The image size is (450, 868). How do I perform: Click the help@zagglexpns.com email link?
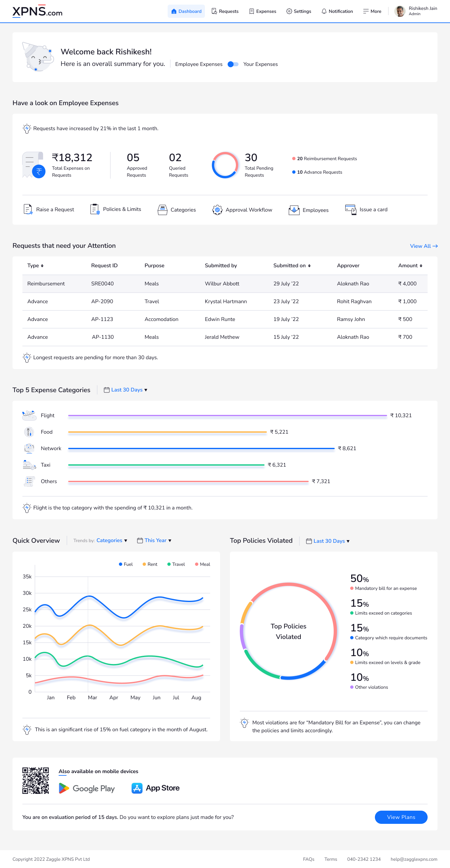414,859
